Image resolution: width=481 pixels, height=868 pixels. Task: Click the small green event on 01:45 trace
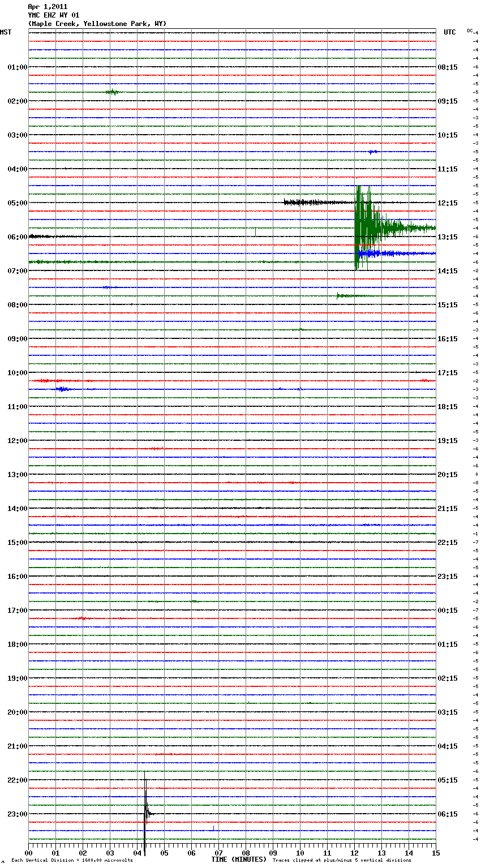pos(112,92)
